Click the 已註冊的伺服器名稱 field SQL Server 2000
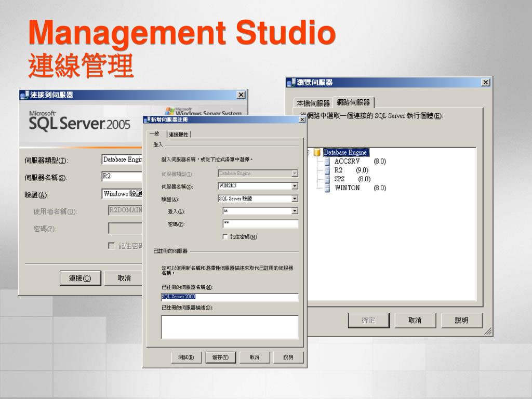This screenshot has height=399, width=532. tap(230, 297)
